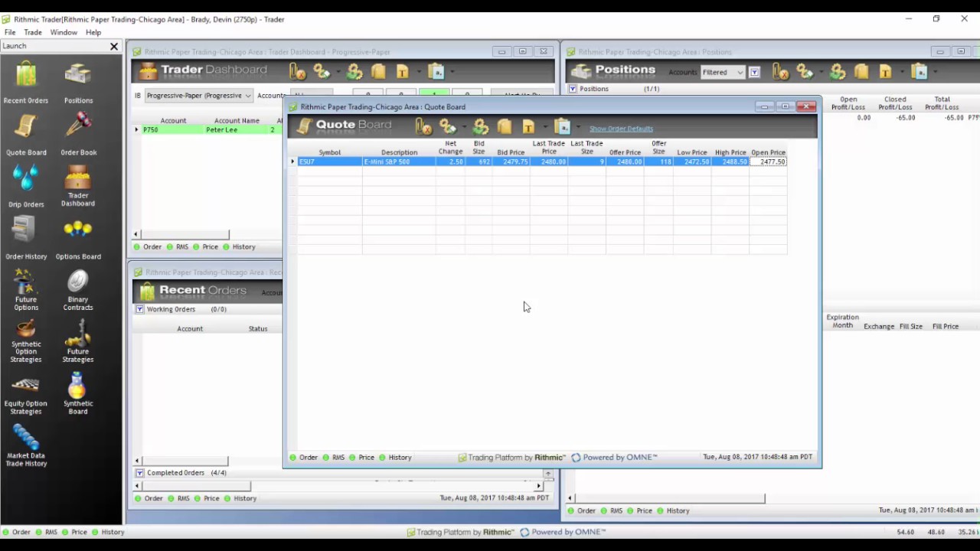Expand arrow beside Quote Board gears-eraser icon
The width and height of the screenshot is (980, 551).
click(464, 127)
